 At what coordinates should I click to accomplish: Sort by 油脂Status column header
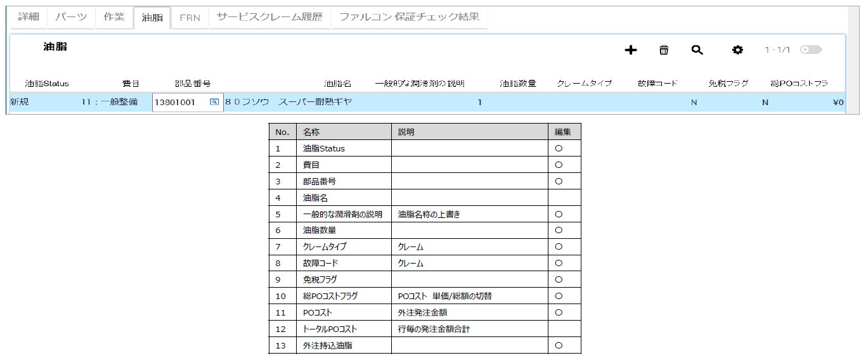point(47,84)
